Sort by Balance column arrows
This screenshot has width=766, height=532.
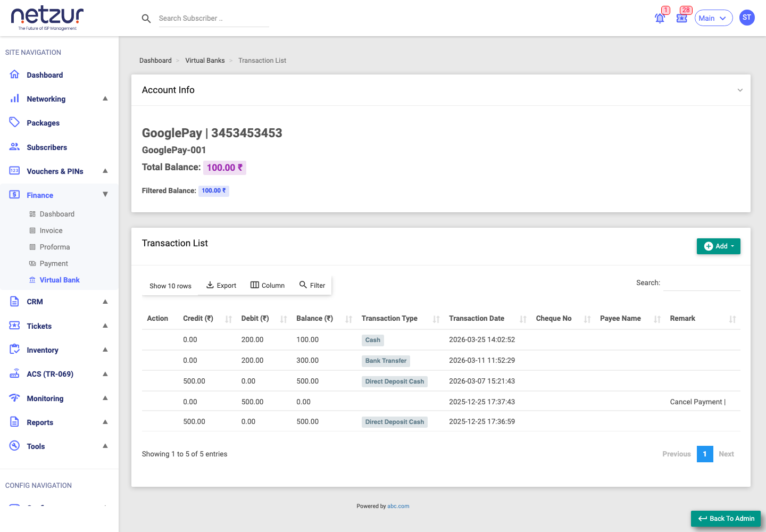(x=349, y=319)
